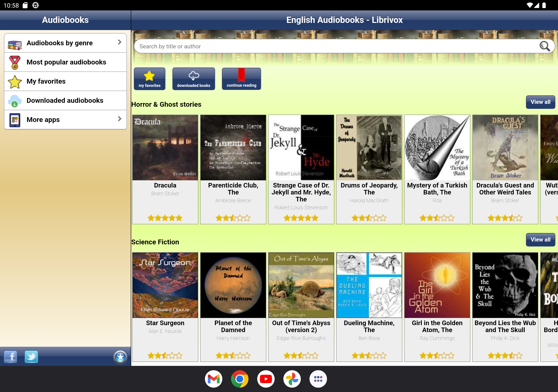The image size is (558, 392).
Task: Click the tablet icon beside More apps
Action: click(x=15, y=120)
